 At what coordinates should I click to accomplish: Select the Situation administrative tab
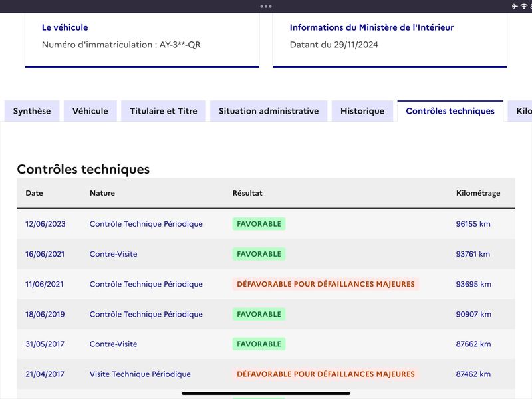[269, 111]
